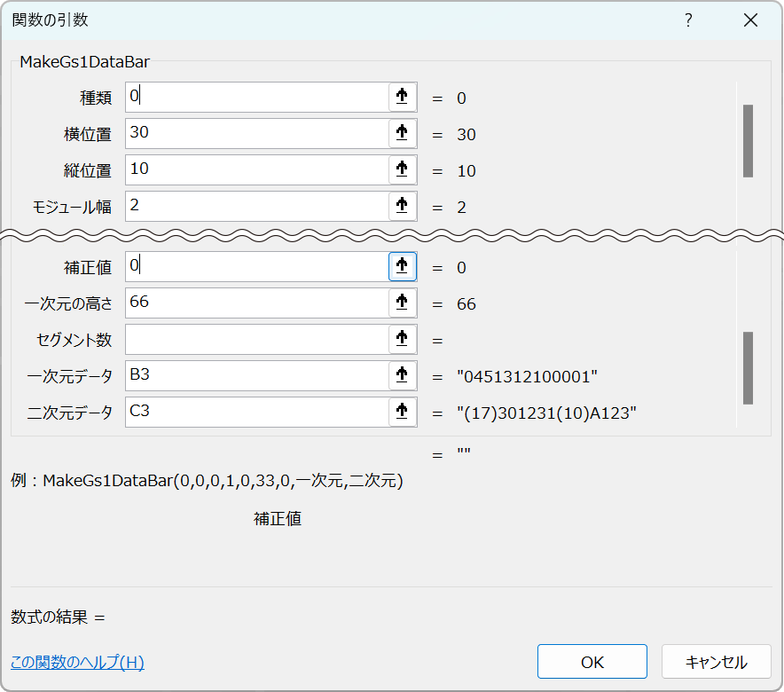This screenshot has width=784, height=692.
Task: Focus the empty セグメント数 input
Action: coord(257,340)
